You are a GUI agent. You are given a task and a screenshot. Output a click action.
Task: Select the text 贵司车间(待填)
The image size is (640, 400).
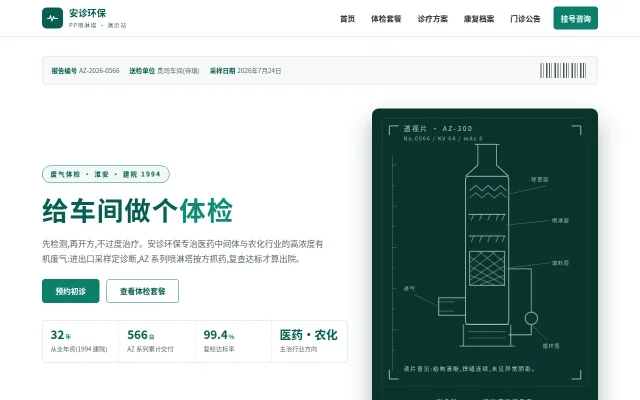click(178, 71)
